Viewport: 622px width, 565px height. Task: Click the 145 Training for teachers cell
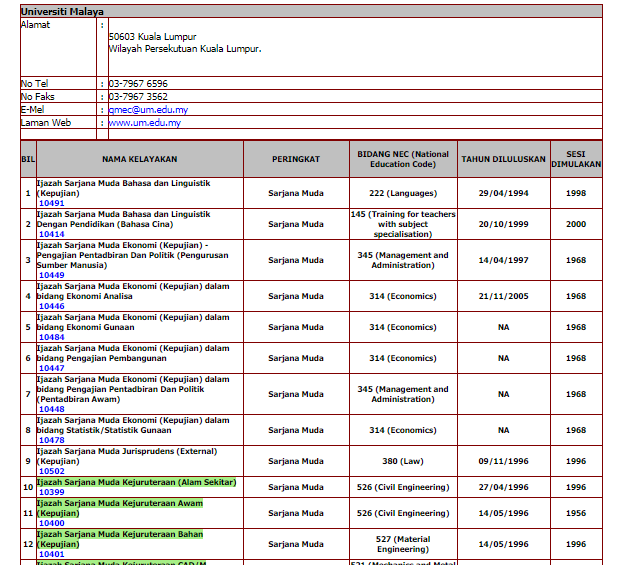(x=403, y=224)
